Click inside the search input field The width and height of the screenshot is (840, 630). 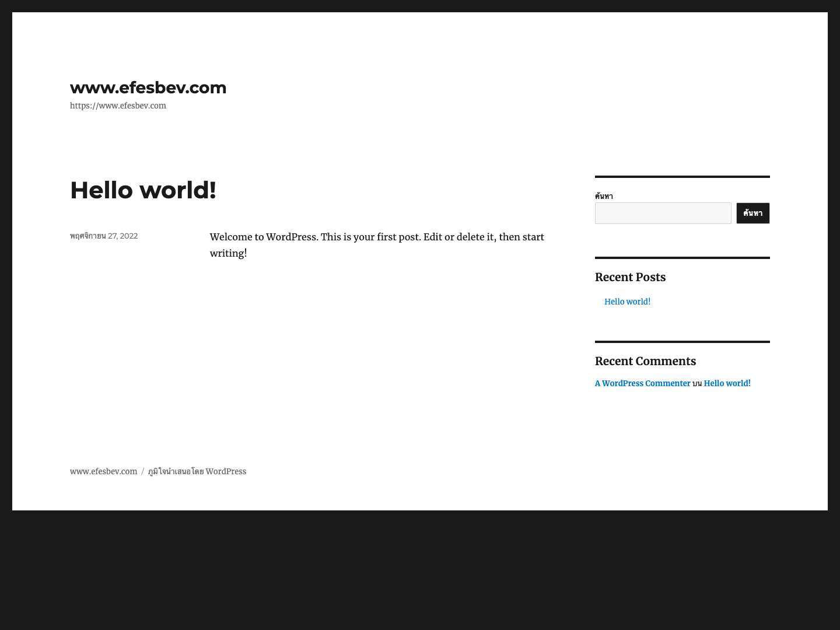coord(663,213)
